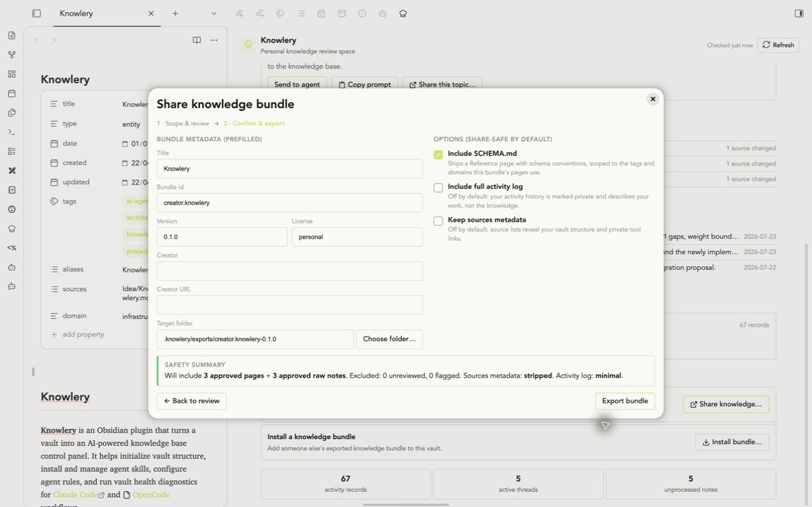This screenshot has width=812, height=507.
Task: Open graph view from the ribbon
Action: click(x=12, y=55)
